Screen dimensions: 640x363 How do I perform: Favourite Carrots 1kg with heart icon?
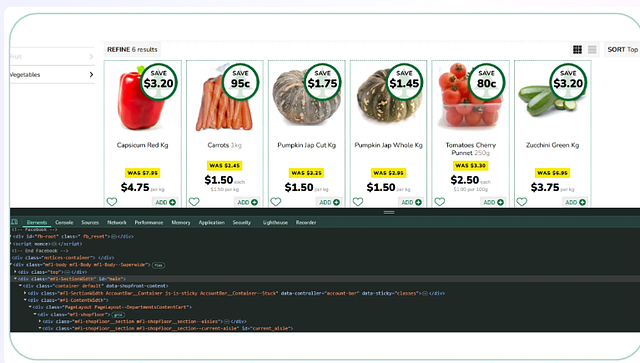click(x=194, y=202)
